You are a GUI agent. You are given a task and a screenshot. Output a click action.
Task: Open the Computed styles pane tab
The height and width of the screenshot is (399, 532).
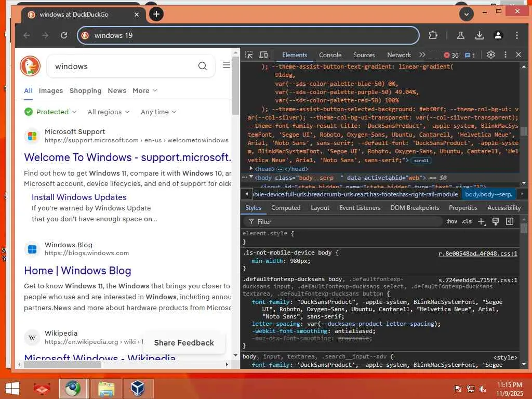[286, 208]
